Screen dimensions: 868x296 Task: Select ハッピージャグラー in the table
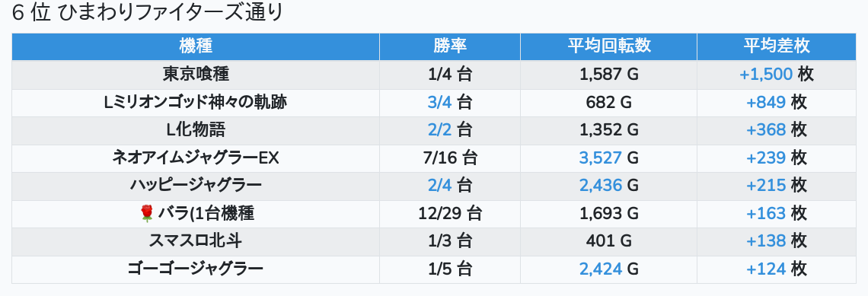point(196,186)
